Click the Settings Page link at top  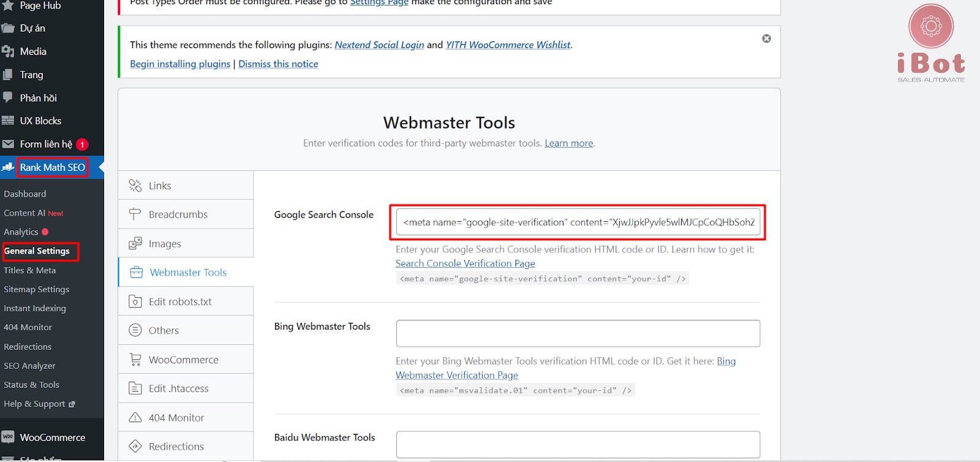click(x=379, y=2)
